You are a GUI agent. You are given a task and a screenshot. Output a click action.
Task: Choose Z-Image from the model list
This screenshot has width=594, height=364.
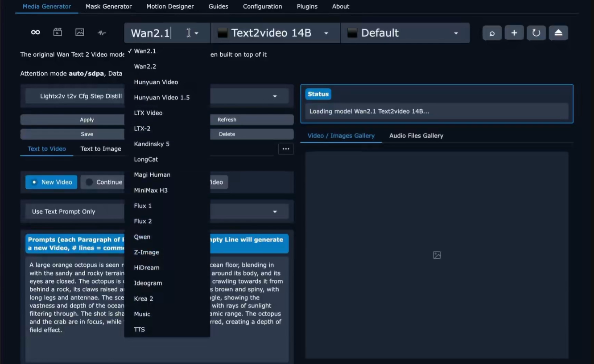pyautogui.click(x=167, y=252)
